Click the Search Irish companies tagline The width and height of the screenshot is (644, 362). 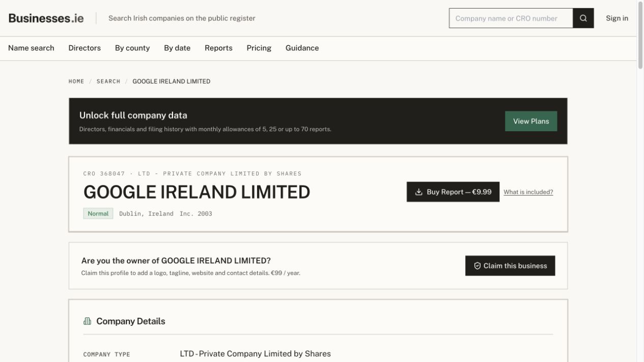point(182,18)
